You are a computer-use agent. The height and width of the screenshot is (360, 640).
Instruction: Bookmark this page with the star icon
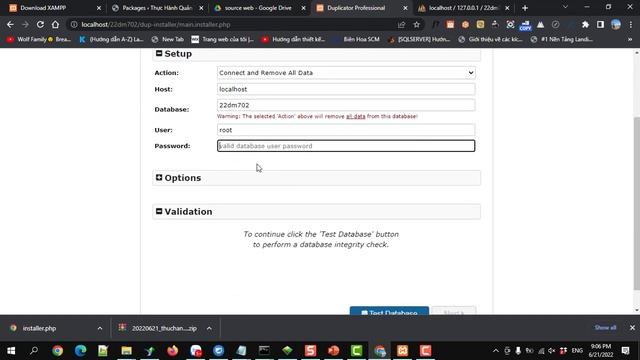coord(416,24)
